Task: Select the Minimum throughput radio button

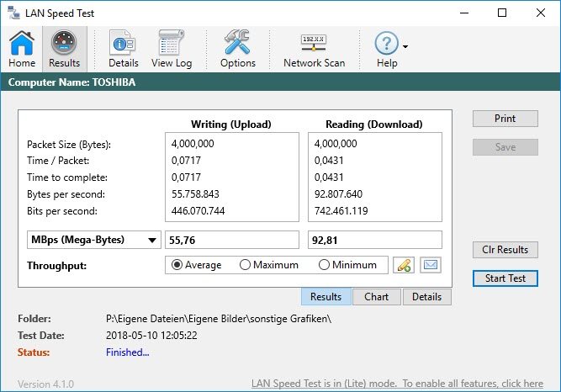Action: coord(325,265)
